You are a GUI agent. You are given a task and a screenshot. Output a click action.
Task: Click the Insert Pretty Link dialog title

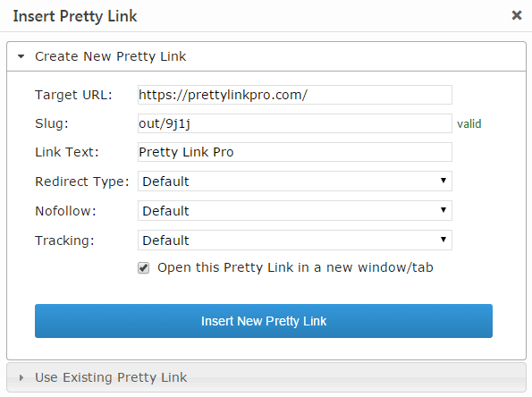[75, 16]
